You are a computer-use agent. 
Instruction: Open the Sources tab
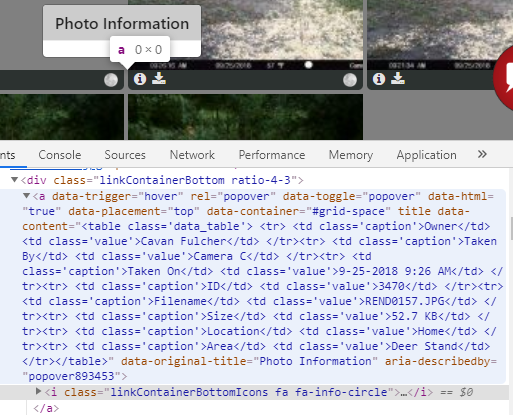click(125, 155)
